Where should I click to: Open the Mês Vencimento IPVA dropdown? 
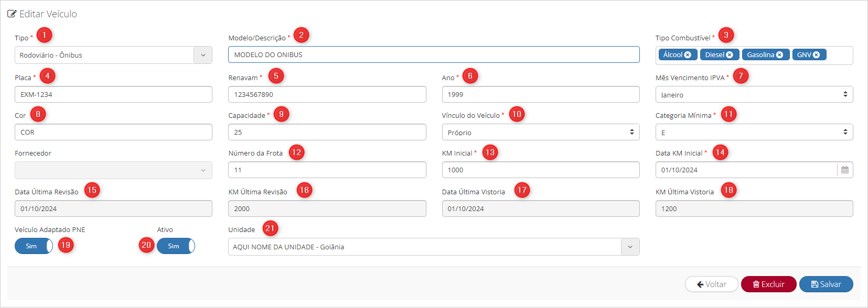click(754, 94)
